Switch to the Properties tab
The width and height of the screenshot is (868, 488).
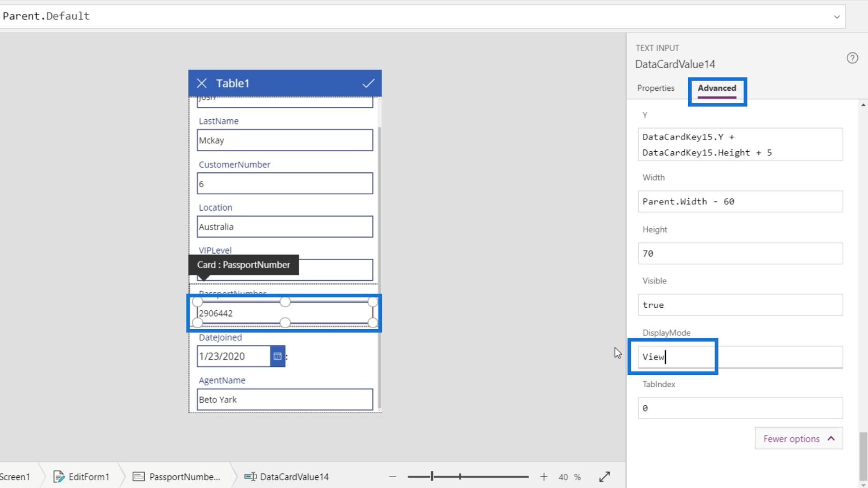tap(656, 88)
